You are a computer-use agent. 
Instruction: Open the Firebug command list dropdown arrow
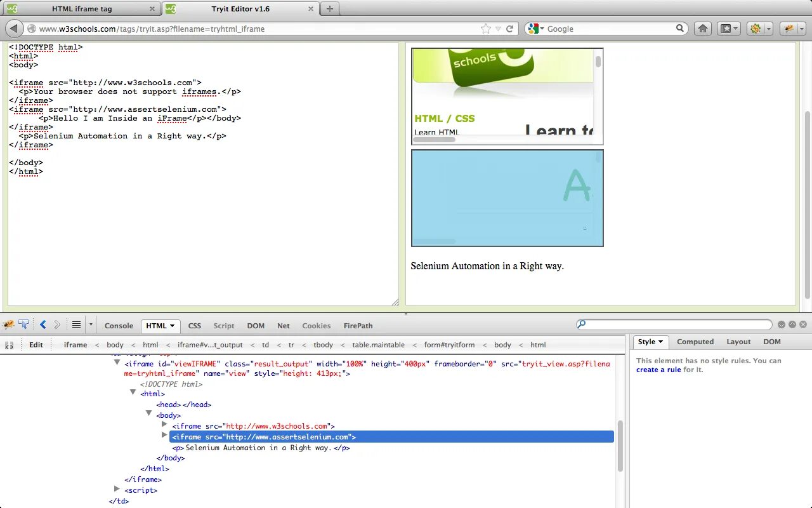[x=91, y=325]
